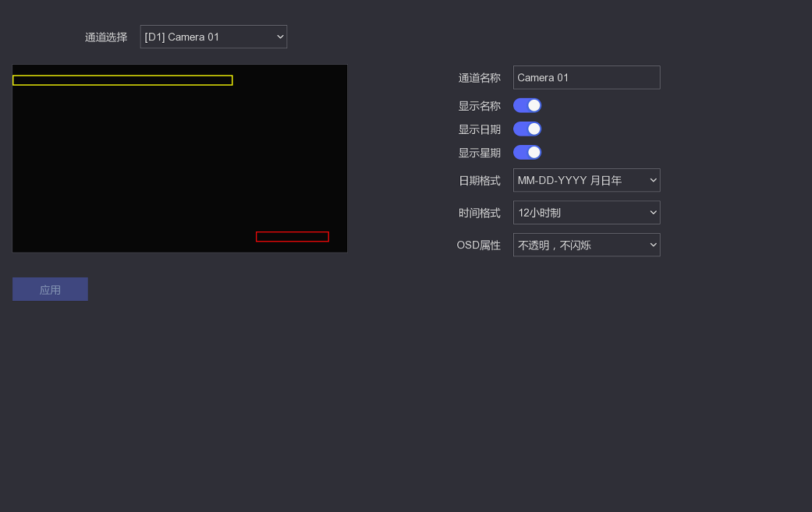Viewport: 812px width, 512px height.
Task: Click the center of the black camera preview
Action: (x=179, y=158)
